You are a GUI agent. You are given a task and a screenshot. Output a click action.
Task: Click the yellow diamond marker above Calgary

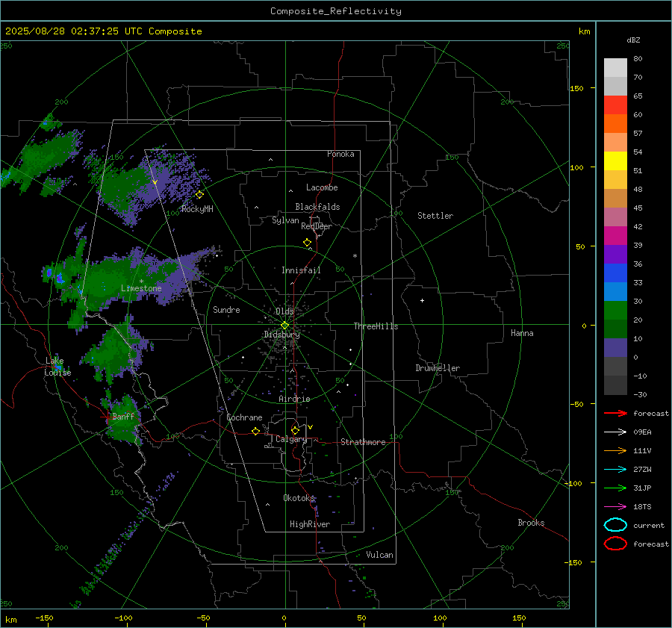(295, 430)
